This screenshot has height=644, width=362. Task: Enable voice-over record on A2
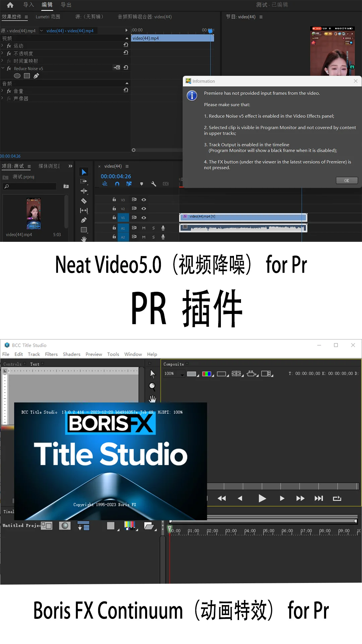[x=163, y=237]
